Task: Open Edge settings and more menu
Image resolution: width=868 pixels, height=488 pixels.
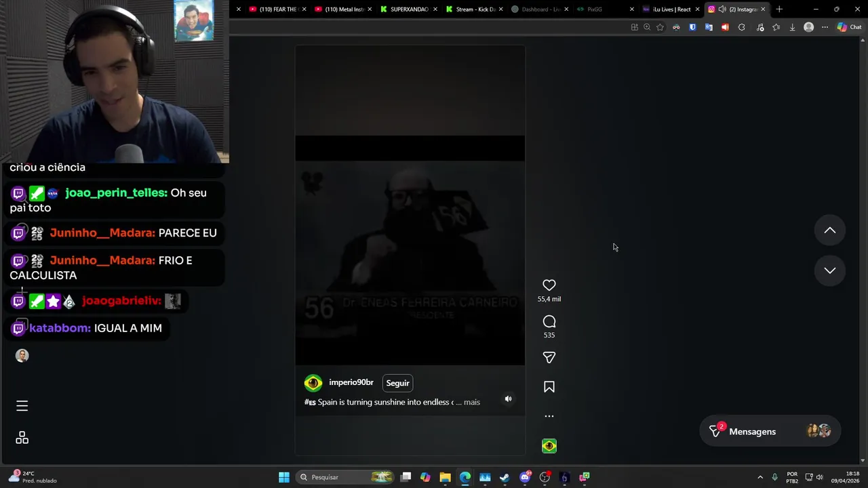Action: [825, 27]
